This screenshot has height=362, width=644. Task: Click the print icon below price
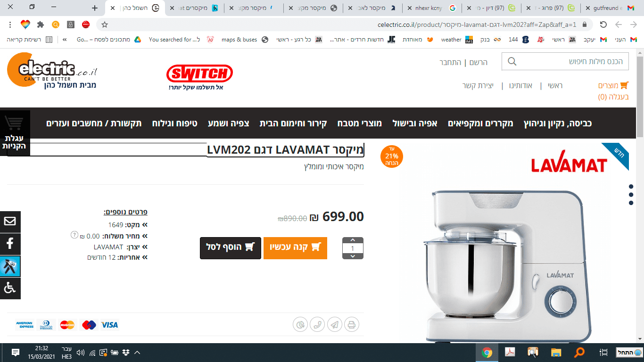[351, 324]
